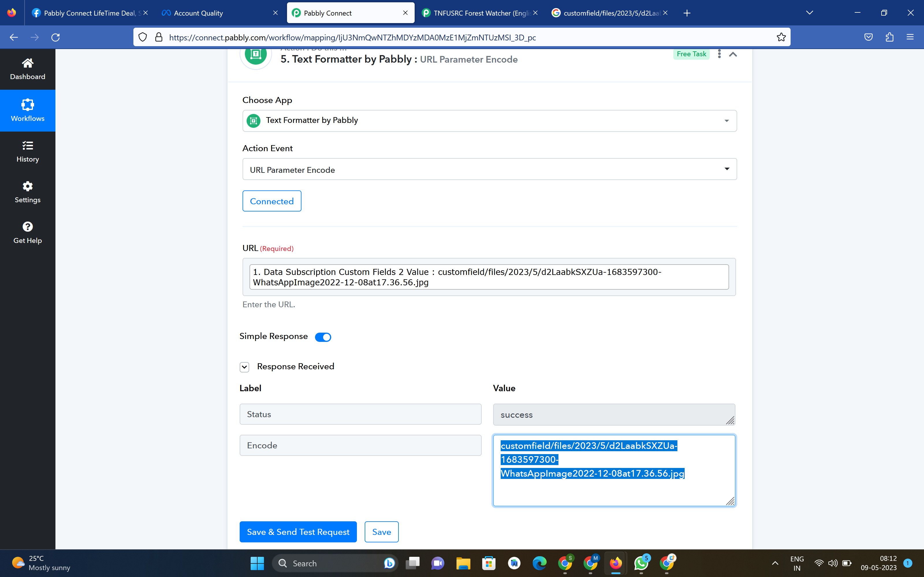
Task: Open the Choose App dropdown
Action: (x=489, y=121)
